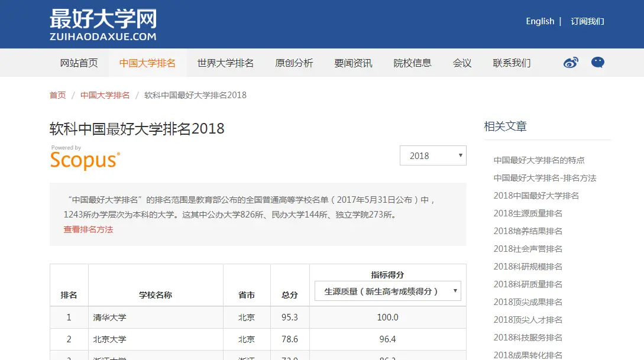Viewport: 644px width, 360px height.
Task: Open the 订阅我们 subscription link
Action: 587,21
